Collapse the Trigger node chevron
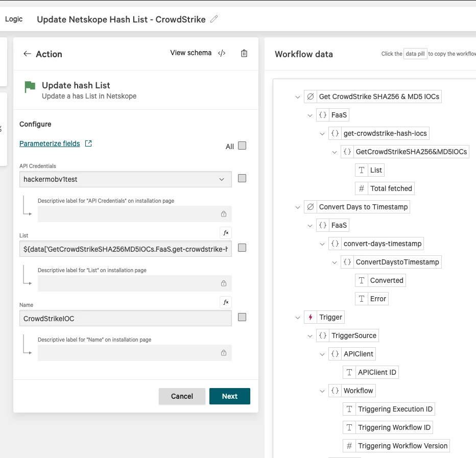This screenshot has height=458, width=476. pos(297,318)
